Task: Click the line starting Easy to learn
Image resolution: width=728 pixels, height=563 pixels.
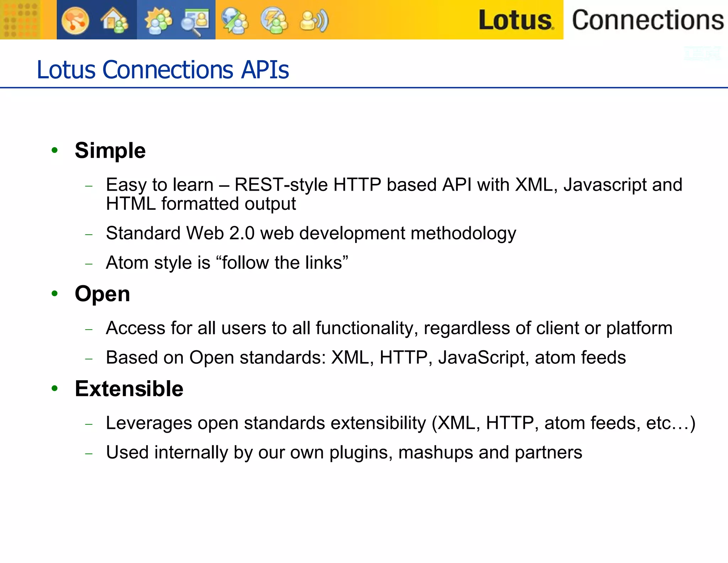Action: click(x=394, y=185)
